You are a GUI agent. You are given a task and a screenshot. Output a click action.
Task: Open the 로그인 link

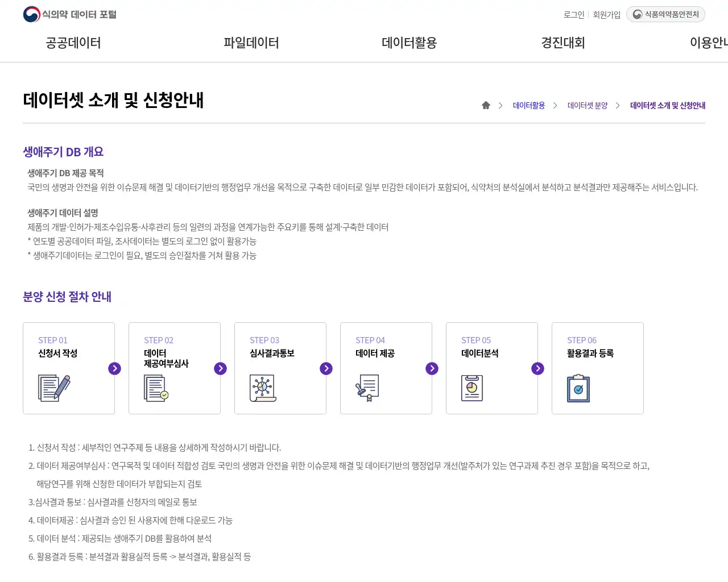(574, 15)
